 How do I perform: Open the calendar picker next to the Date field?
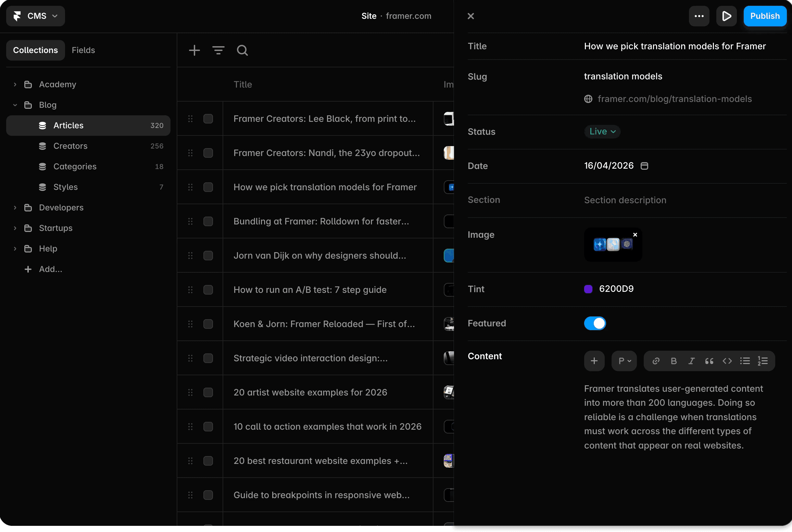pyautogui.click(x=644, y=166)
